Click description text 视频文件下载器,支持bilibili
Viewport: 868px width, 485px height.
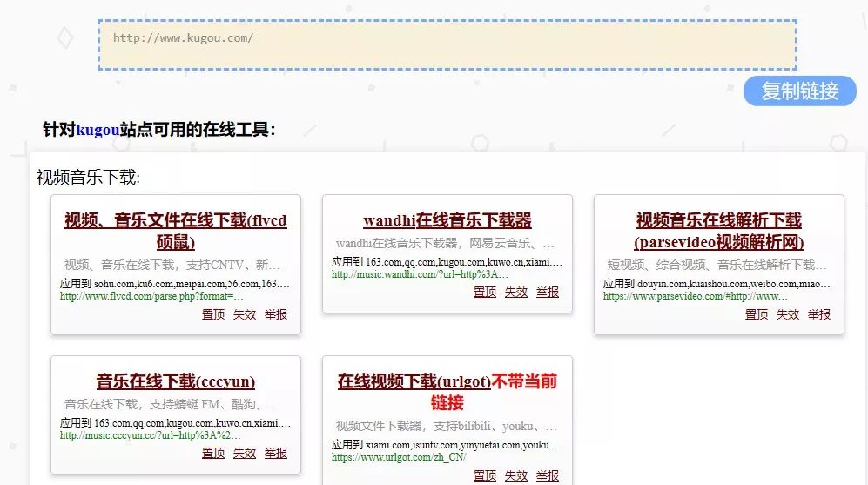(446, 427)
